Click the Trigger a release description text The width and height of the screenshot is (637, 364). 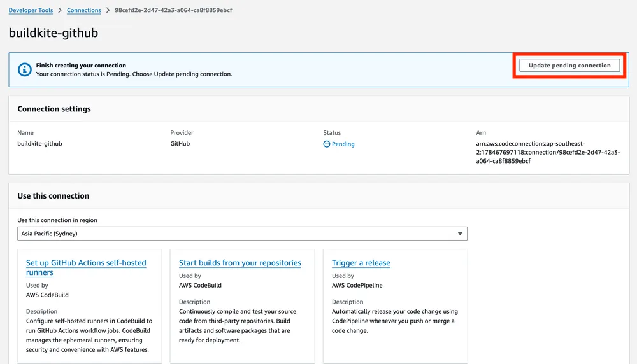tap(395, 321)
